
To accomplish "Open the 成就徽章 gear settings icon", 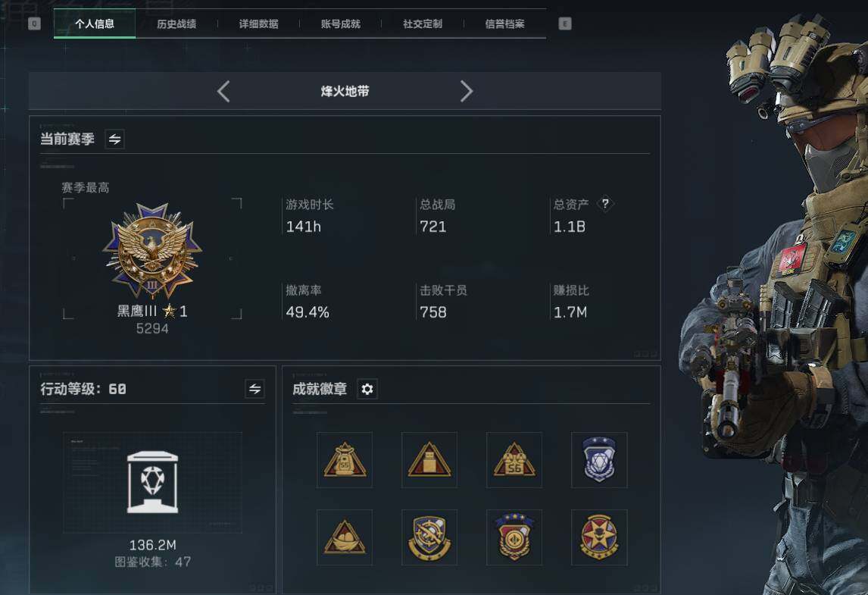I will pyautogui.click(x=367, y=389).
